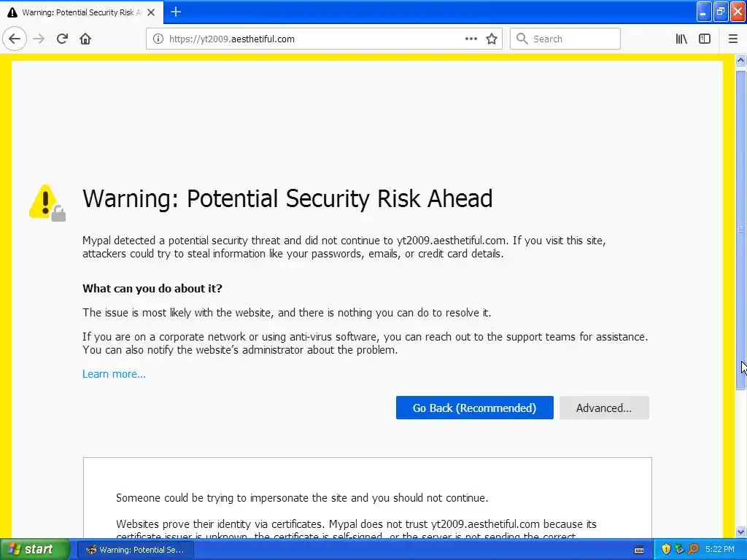The image size is (747, 560).
Task: Open site information icon in address bar
Action: point(158,39)
